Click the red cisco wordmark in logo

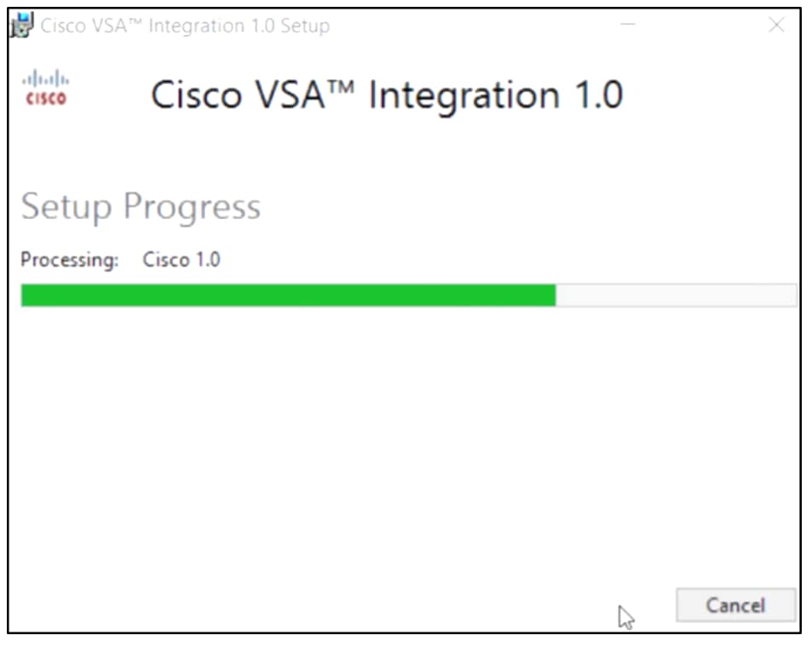46,98
